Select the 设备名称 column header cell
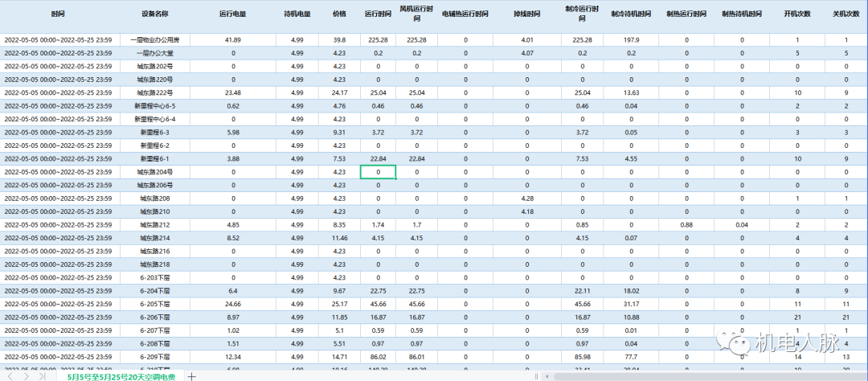868x381 pixels. tap(154, 14)
